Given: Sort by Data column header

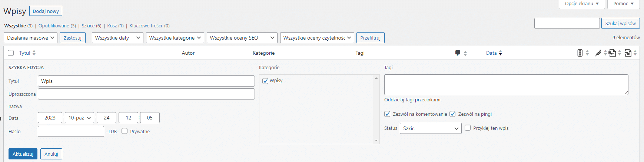Looking at the screenshot, I should click(x=491, y=53).
